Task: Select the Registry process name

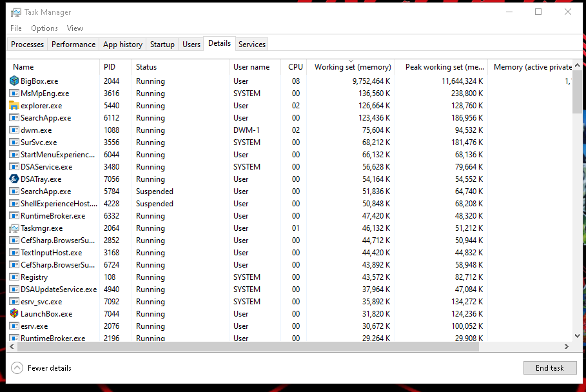Action: [34, 277]
